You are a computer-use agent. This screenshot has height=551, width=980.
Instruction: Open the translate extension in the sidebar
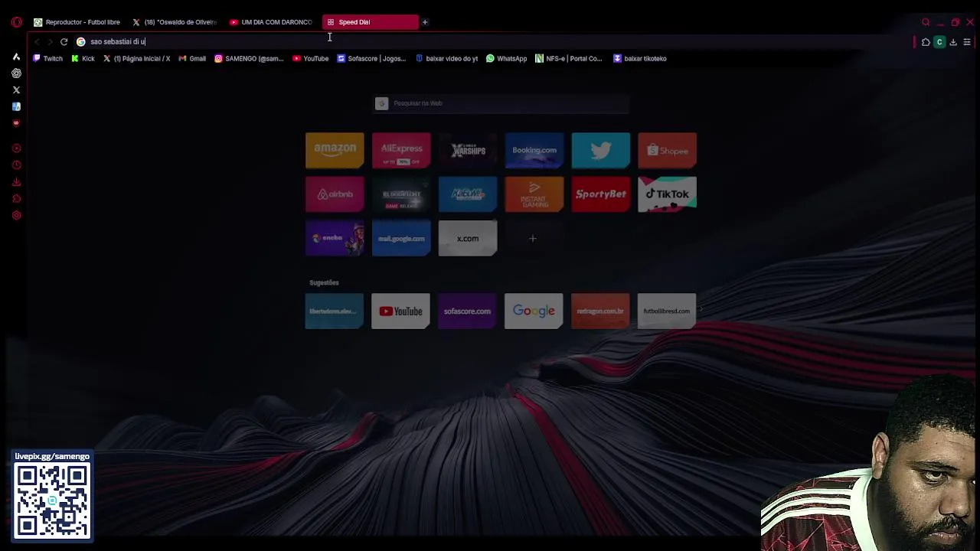pos(16,106)
